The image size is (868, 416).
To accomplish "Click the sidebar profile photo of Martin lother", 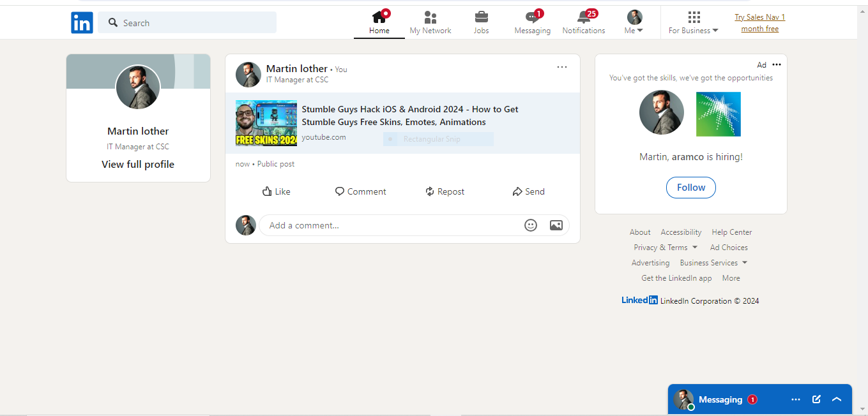I will pyautogui.click(x=138, y=87).
